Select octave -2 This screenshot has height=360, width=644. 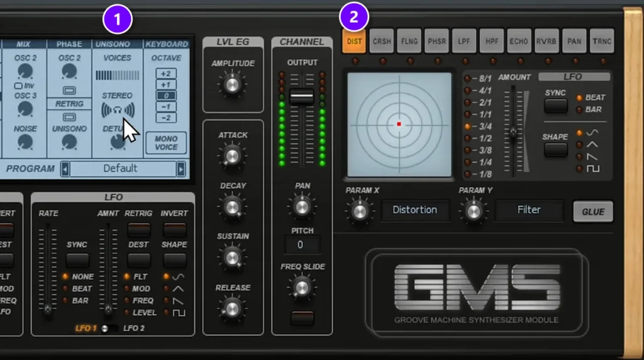166,118
